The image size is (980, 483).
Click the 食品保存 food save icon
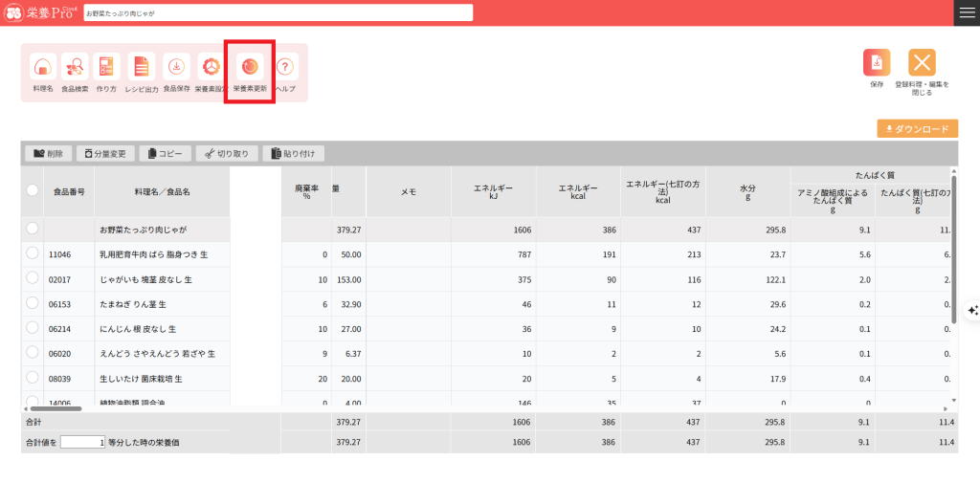[176, 68]
